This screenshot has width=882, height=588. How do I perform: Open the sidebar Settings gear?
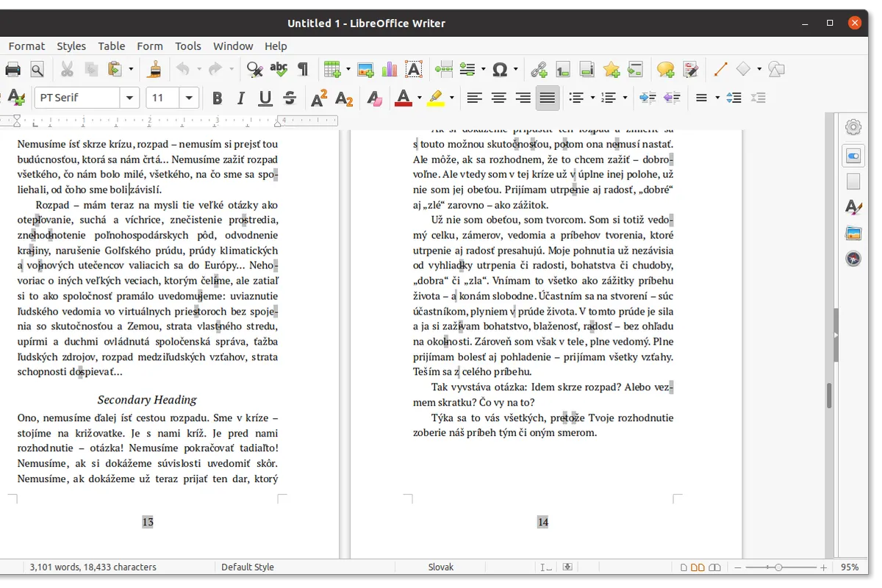[853, 127]
